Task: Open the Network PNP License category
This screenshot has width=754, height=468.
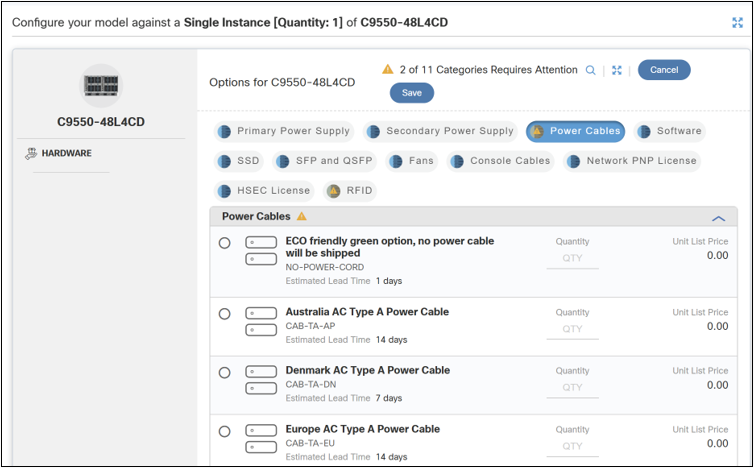Action: click(x=632, y=161)
